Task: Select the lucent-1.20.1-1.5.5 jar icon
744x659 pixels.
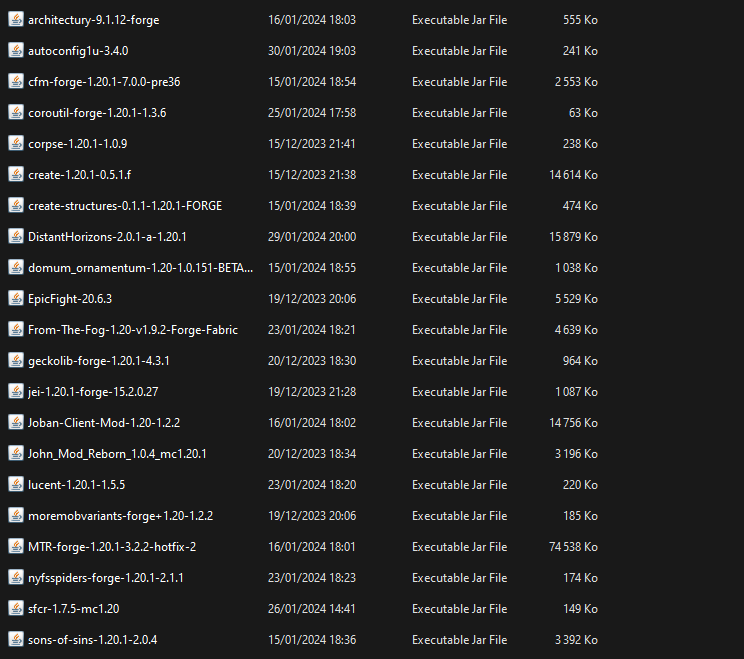Action: tap(16, 484)
